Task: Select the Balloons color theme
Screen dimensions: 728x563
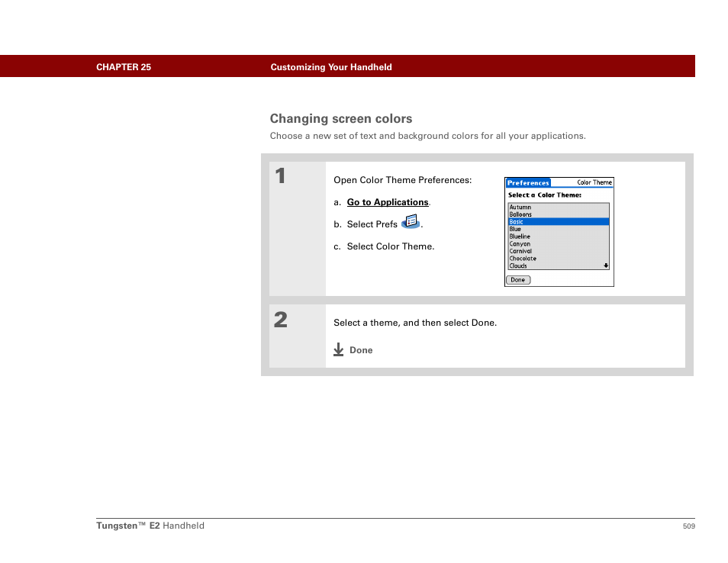Action: click(559, 214)
